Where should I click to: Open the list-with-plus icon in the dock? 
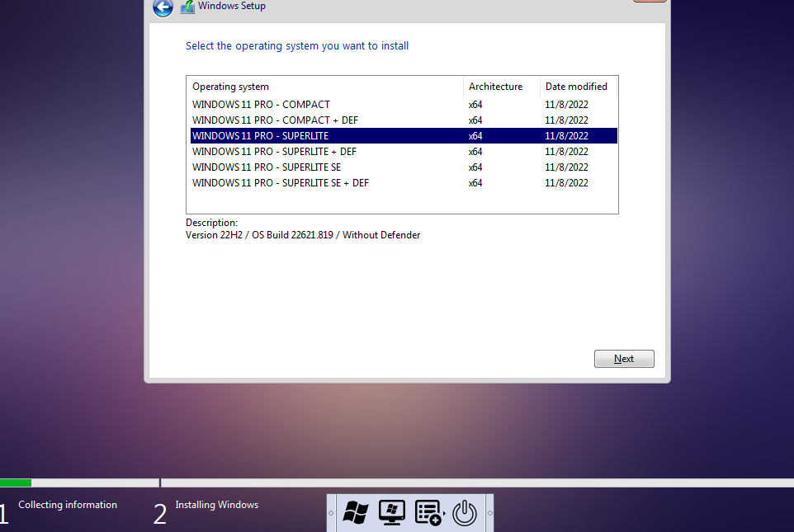[428, 513]
